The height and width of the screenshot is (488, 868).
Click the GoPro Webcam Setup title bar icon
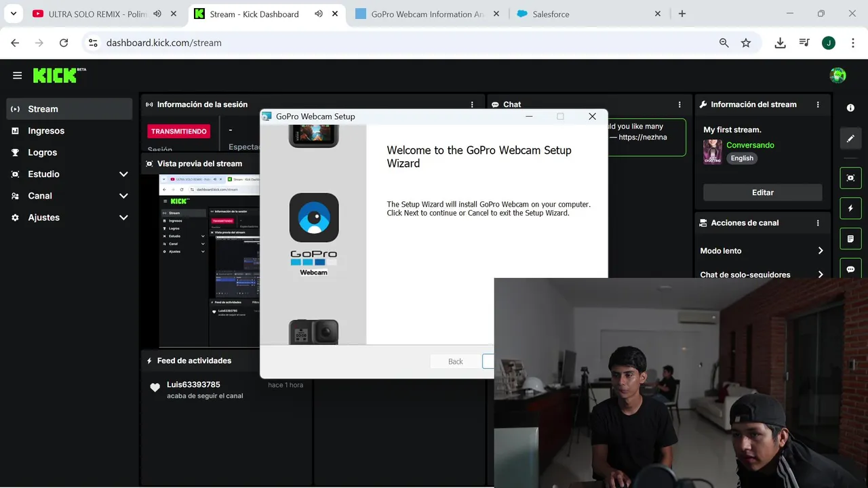coord(267,117)
